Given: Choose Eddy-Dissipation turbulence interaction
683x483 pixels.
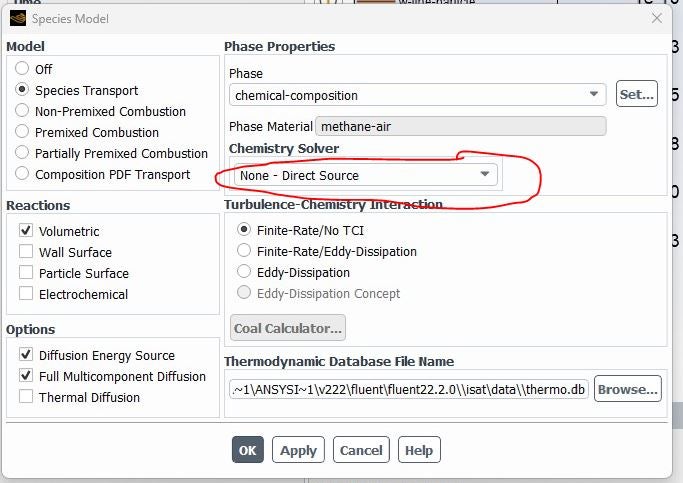Looking at the screenshot, I should [245, 272].
